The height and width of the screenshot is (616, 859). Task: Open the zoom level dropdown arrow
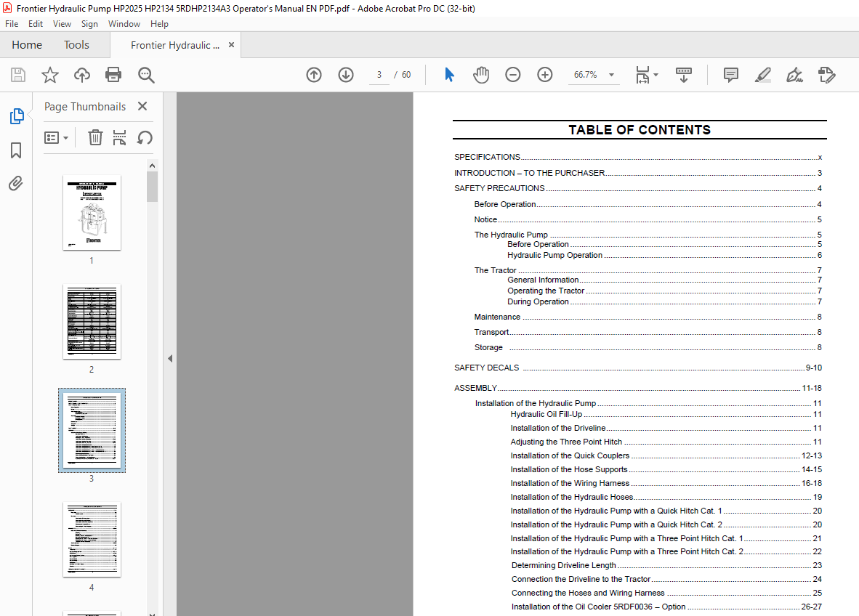(611, 75)
